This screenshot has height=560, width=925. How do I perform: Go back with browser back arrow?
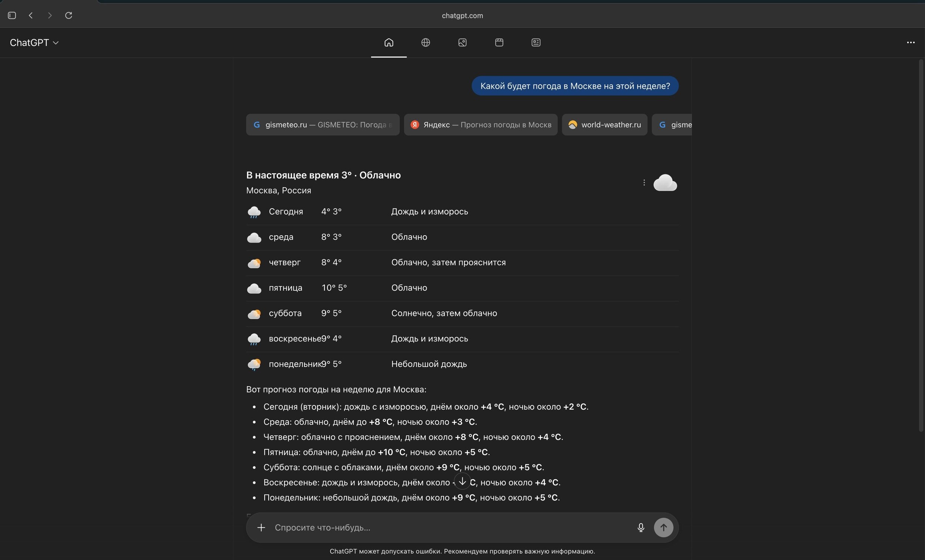click(31, 16)
